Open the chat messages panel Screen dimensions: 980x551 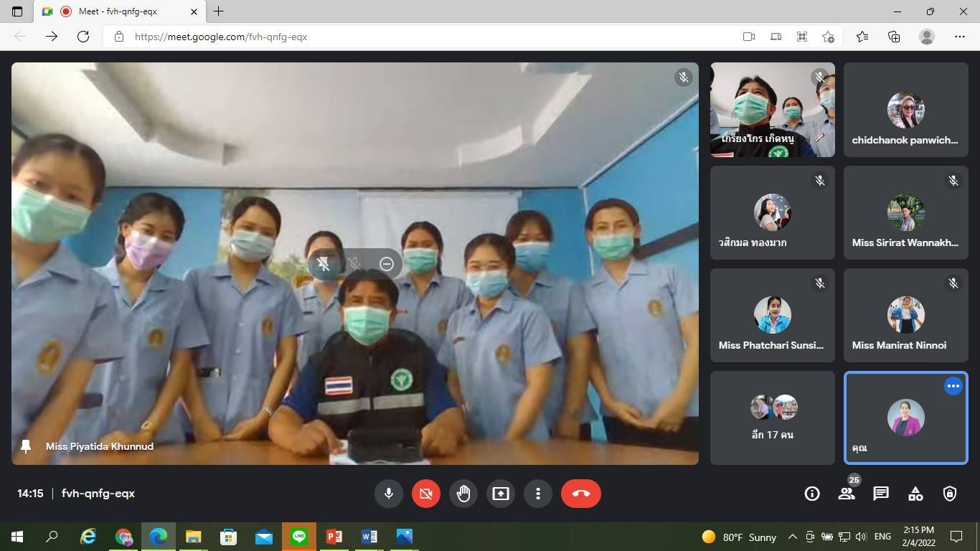881,494
